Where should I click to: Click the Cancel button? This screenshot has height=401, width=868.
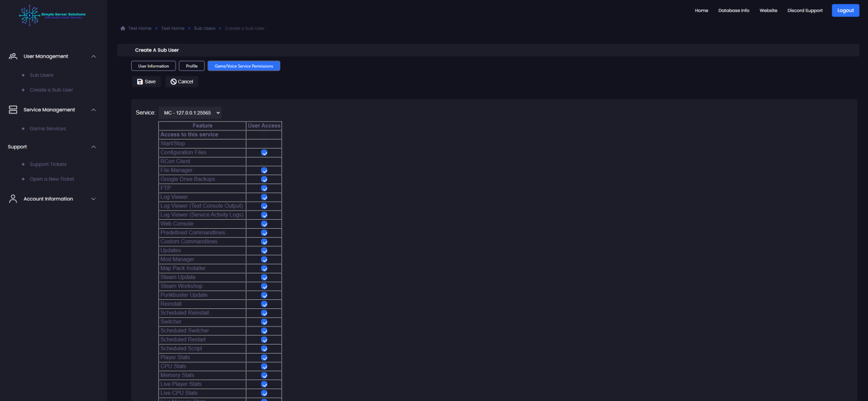[x=181, y=82]
